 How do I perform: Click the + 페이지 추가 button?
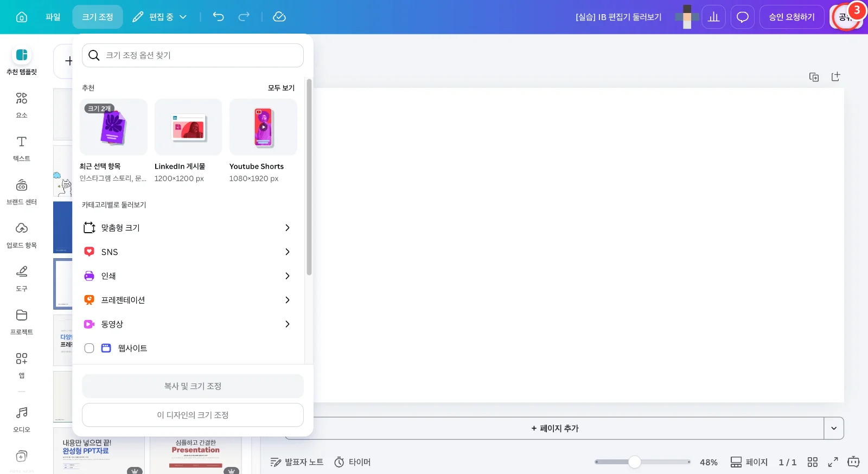pyautogui.click(x=555, y=428)
